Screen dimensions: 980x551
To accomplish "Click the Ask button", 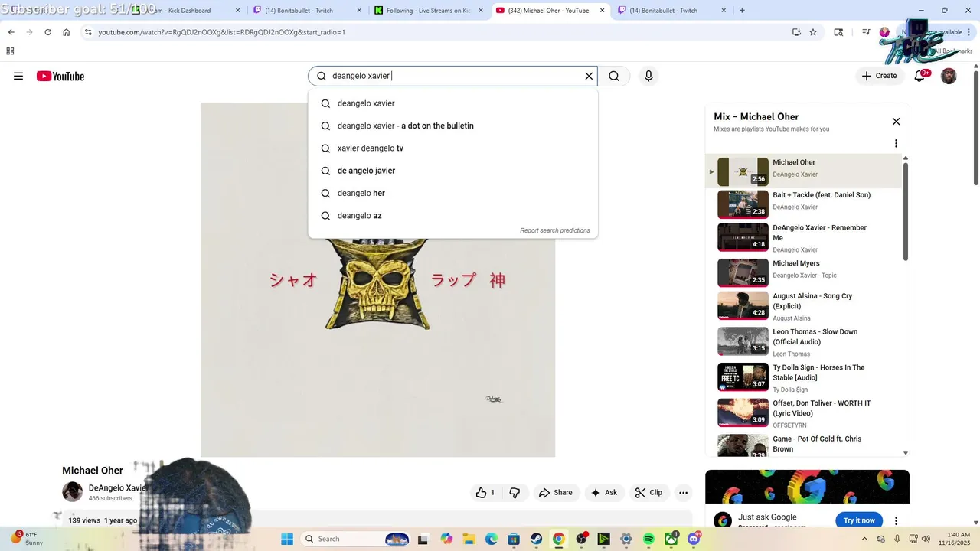I will click(603, 493).
